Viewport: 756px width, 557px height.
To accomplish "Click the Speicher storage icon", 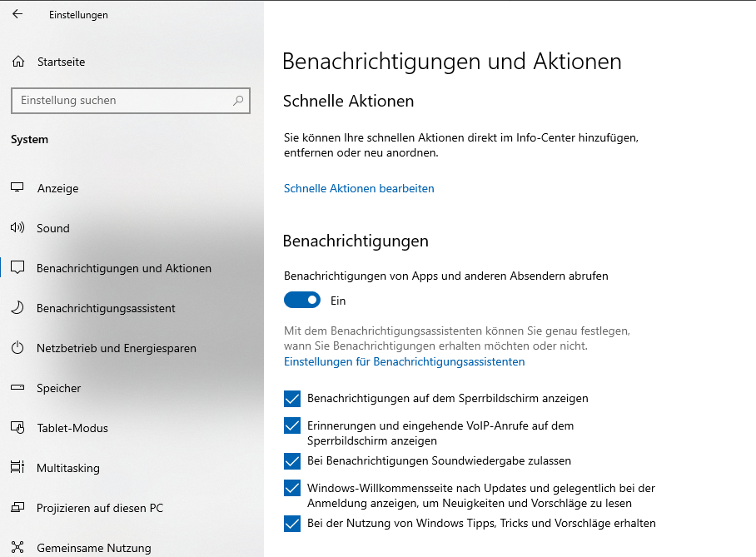I will (x=17, y=388).
